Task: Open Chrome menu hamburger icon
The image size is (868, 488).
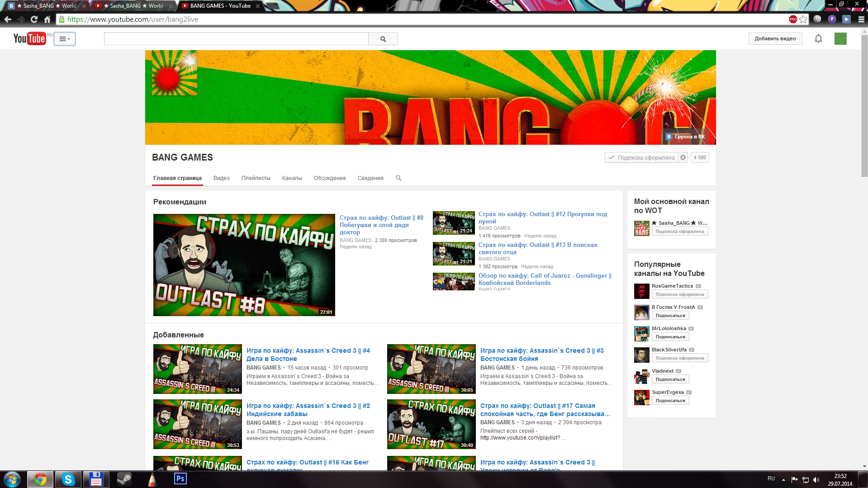Action: [x=861, y=19]
